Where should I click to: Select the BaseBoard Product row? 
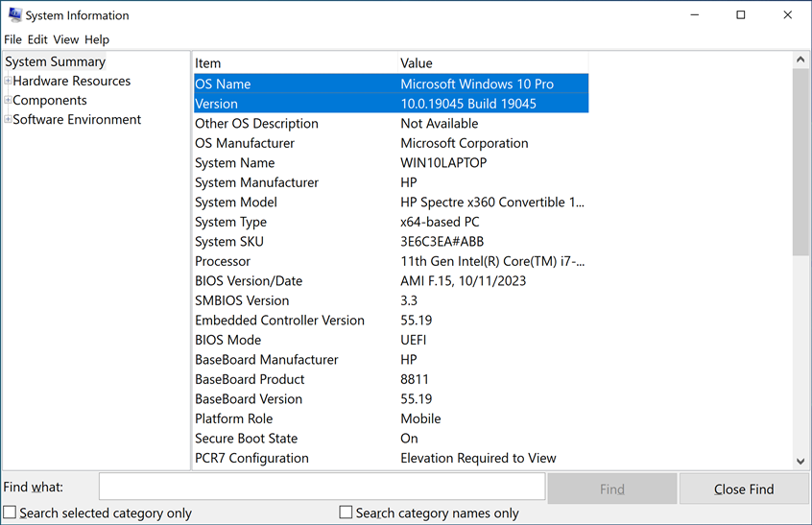pyautogui.click(x=391, y=379)
